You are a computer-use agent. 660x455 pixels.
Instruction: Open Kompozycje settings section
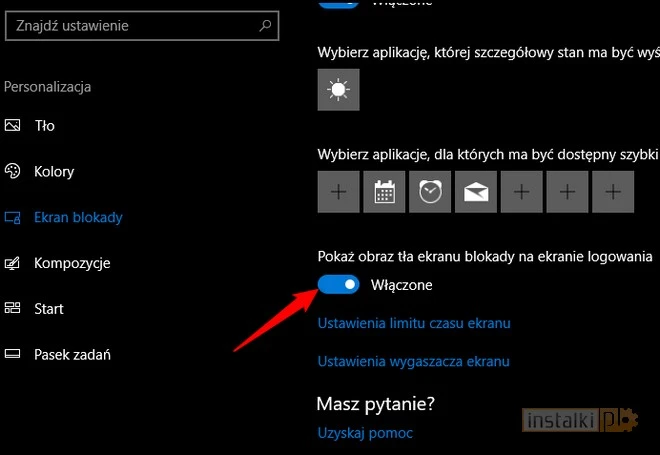pos(72,263)
